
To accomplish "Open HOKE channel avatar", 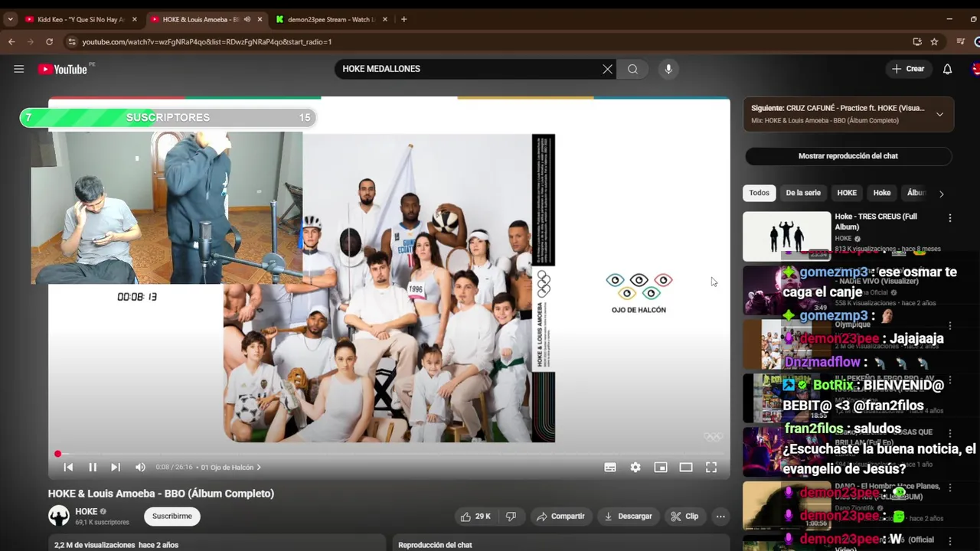I will [x=59, y=516].
